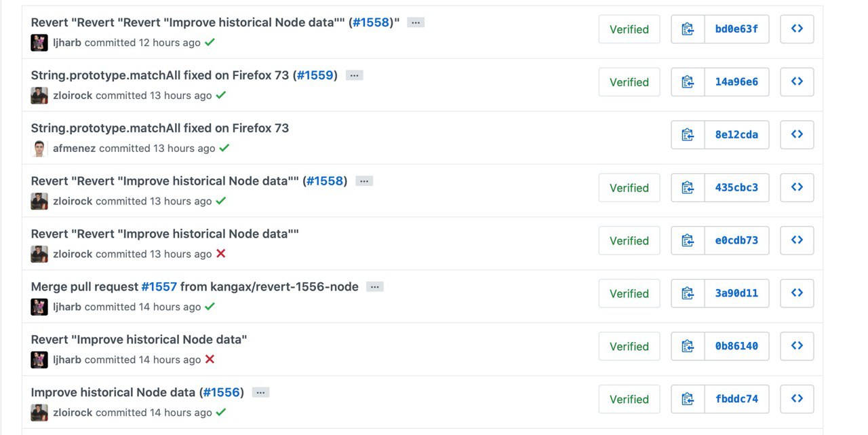Browse repository at commit e0cdb73
The image size is (868, 435).
tap(797, 240)
